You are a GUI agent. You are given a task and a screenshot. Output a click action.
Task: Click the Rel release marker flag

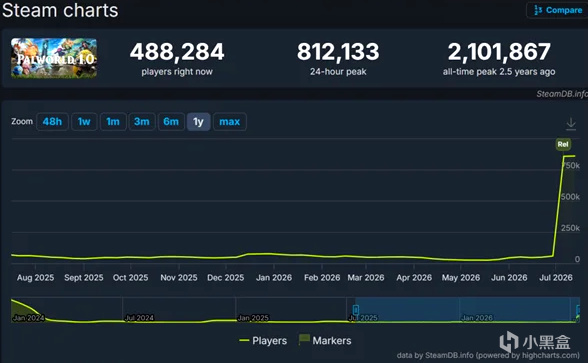(x=562, y=144)
